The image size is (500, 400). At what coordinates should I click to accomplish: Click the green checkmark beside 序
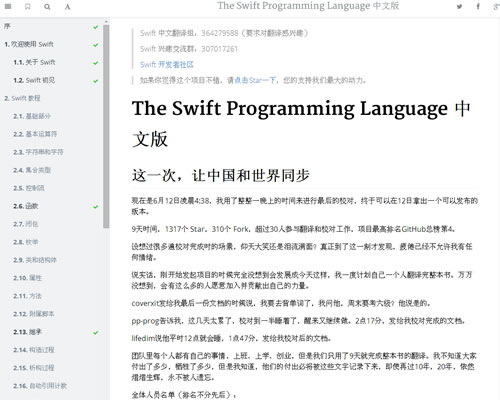[96, 27]
